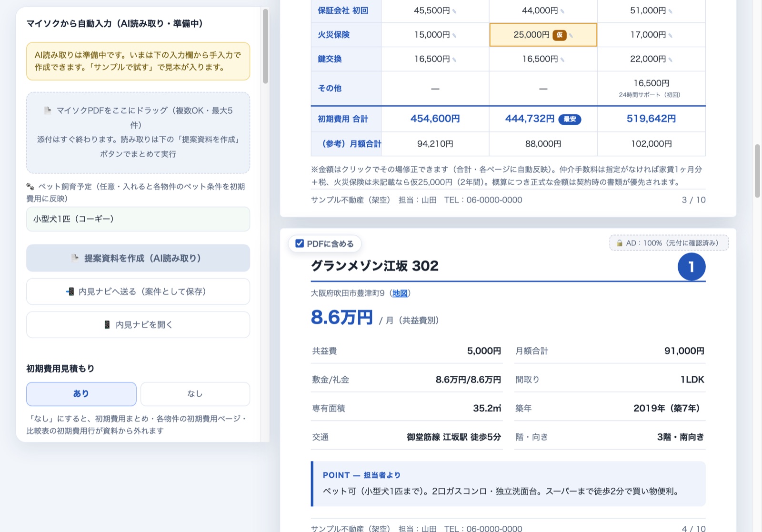The image size is (762, 532).
Task: Click the 間取り value 1LDK
Action: click(x=692, y=380)
